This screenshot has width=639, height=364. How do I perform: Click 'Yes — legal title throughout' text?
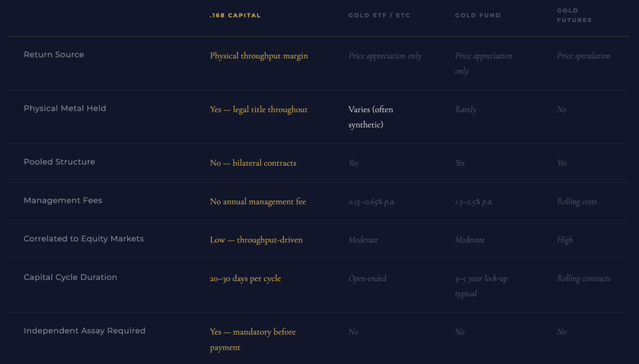259,110
